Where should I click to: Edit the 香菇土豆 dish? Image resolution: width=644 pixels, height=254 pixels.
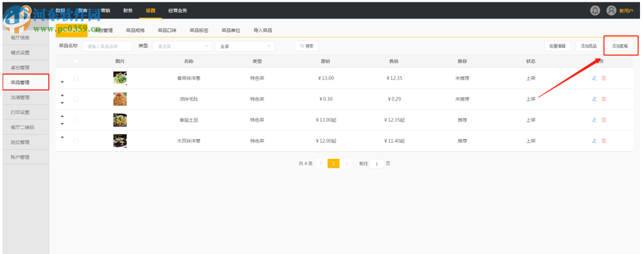pyautogui.click(x=594, y=120)
